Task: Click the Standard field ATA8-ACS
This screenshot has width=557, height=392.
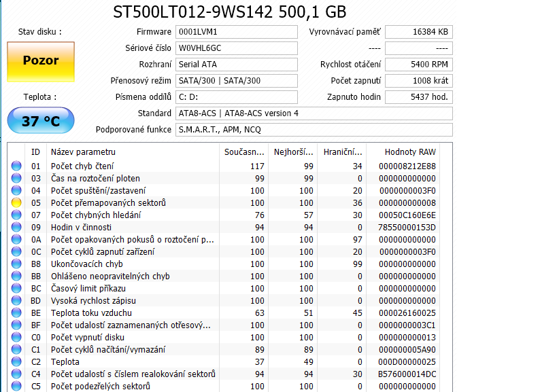Action: [x=314, y=113]
